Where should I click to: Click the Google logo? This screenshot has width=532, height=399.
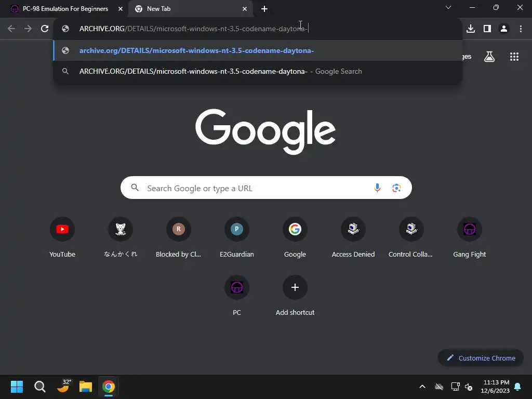coord(265,131)
